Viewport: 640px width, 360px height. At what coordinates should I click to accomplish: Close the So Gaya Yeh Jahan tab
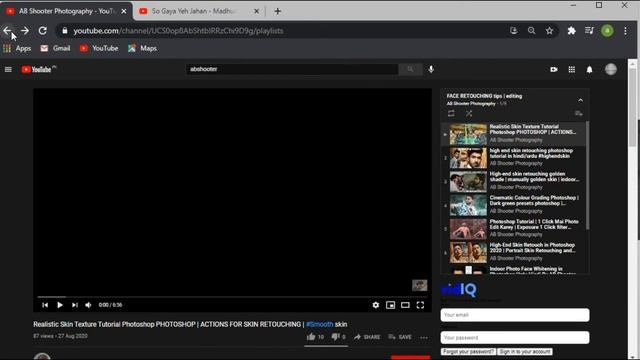coord(256,11)
